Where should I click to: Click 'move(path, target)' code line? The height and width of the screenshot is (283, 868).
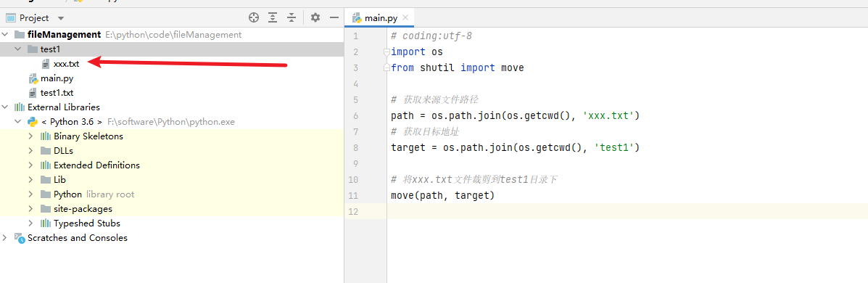442,195
